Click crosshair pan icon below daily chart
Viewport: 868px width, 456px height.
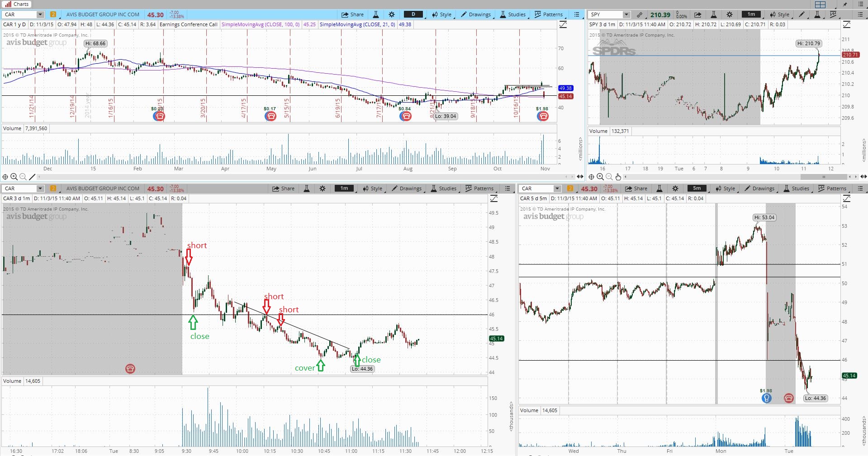[x=5, y=177]
